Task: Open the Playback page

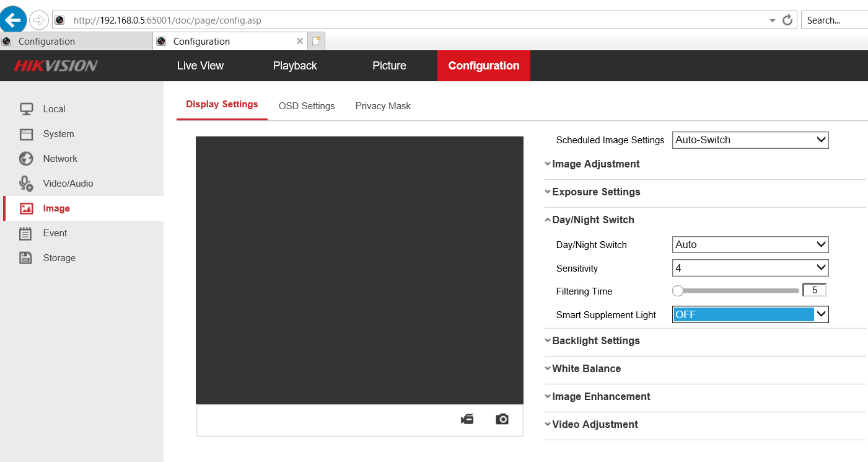Action: pyautogui.click(x=295, y=66)
